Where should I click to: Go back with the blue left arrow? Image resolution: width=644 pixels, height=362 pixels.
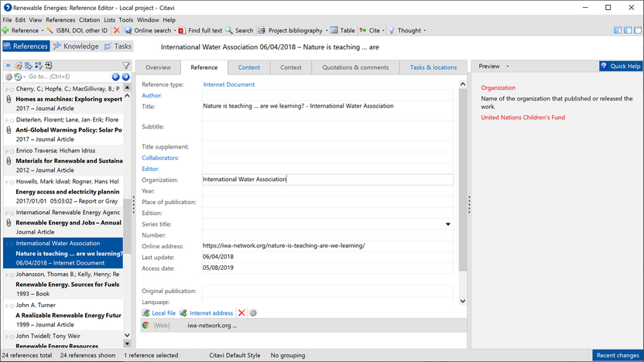(116, 77)
